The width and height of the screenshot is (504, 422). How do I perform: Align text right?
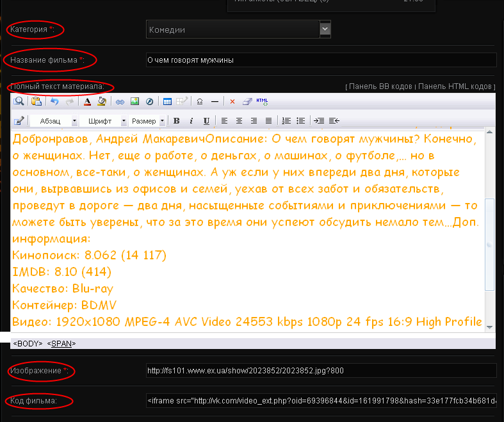[x=254, y=121]
